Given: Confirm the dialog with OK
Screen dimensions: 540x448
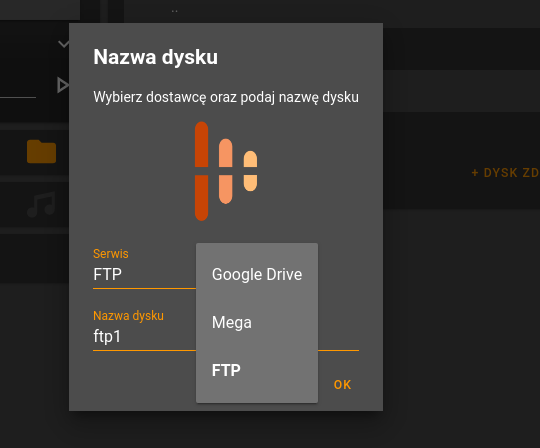Looking at the screenshot, I should point(342,385).
